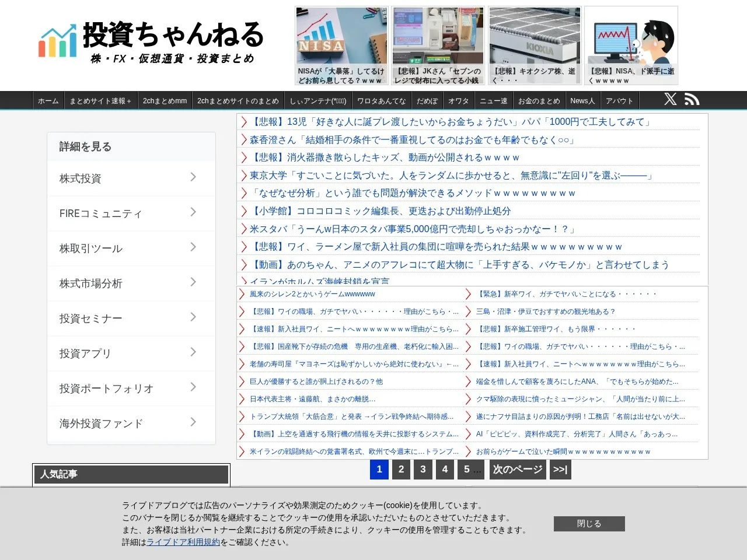Open あのちゃん アニメのアフレコ article link
This screenshot has height=560, width=747.
point(459,265)
